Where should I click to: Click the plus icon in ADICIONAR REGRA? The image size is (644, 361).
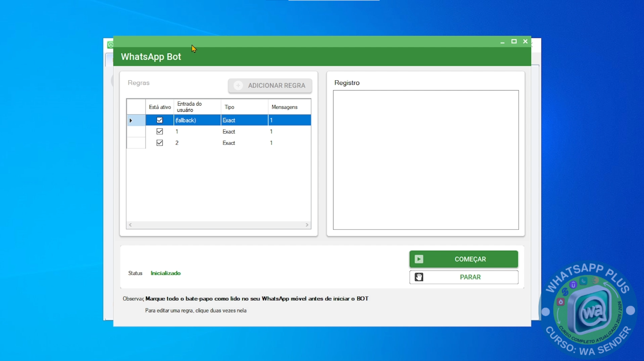[238, 85]
